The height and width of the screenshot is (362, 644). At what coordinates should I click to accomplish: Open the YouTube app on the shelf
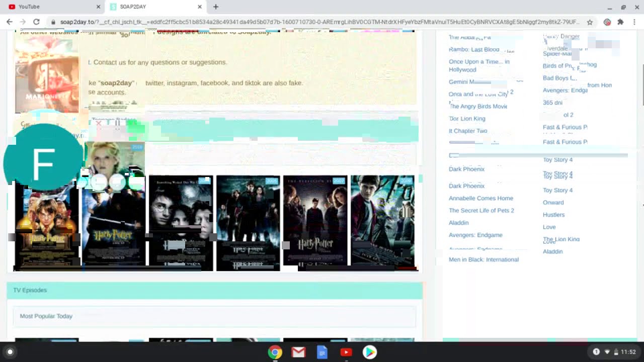(x=346, y=352)
